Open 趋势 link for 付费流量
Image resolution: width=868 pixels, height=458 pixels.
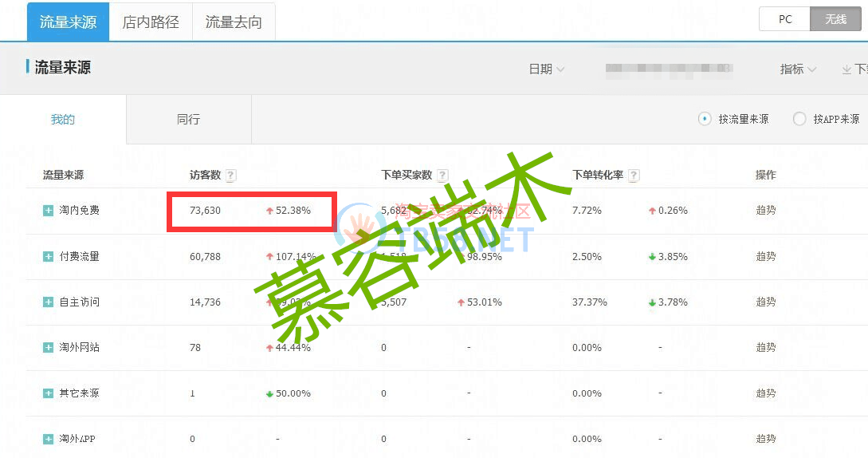click(x=766, y=257)
